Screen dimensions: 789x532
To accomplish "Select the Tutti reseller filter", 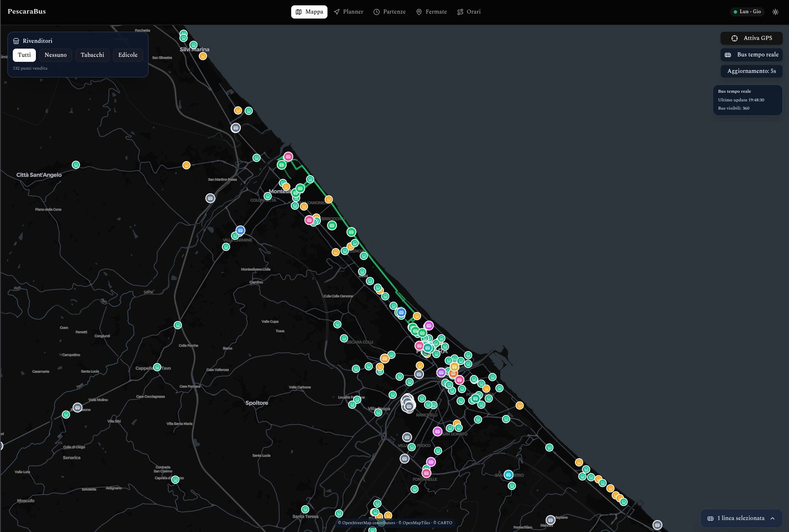I will tap(24, 55).
